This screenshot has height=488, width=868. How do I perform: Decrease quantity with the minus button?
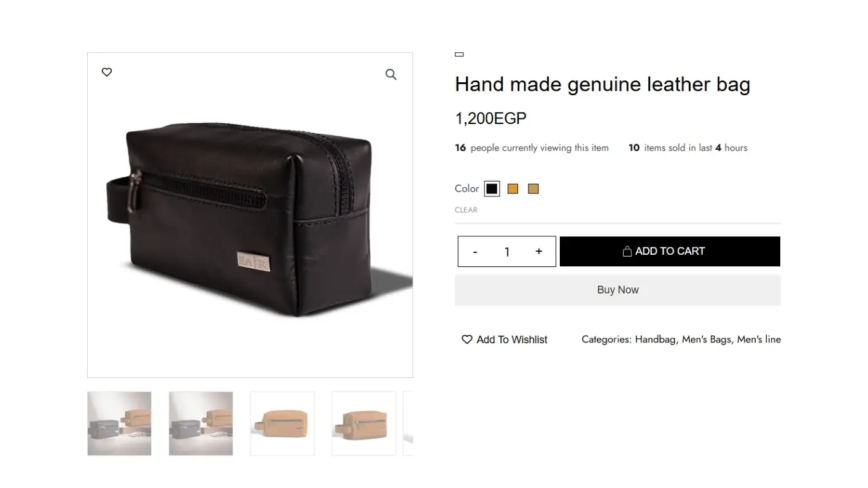475,252
